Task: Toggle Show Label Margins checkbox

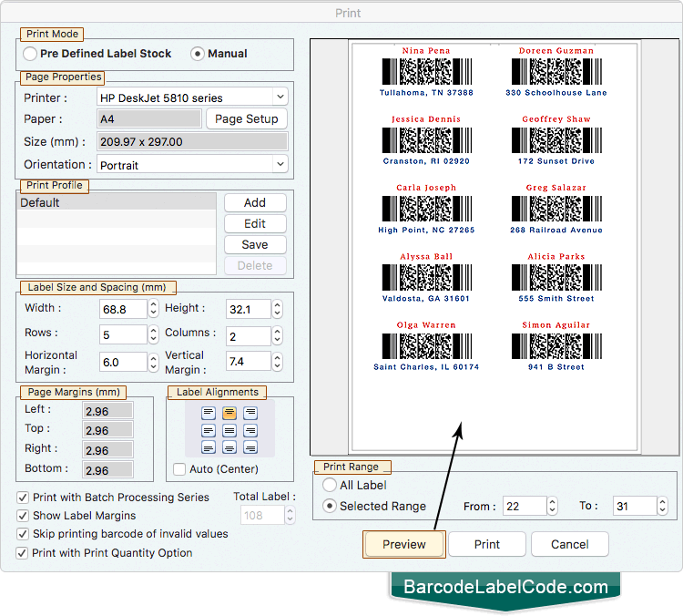Action: pos(22,516)
